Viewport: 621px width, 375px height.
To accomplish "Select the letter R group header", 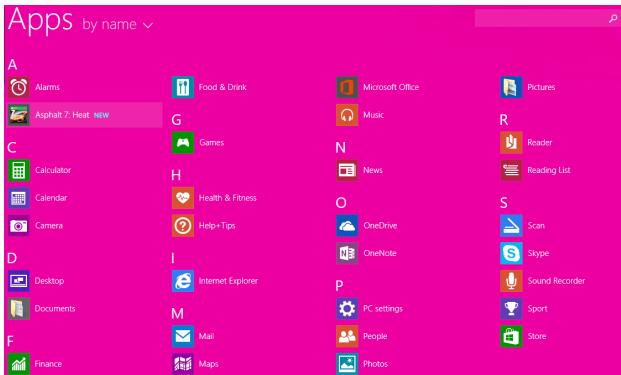I will pyautogui.click(x=504, y=120).
